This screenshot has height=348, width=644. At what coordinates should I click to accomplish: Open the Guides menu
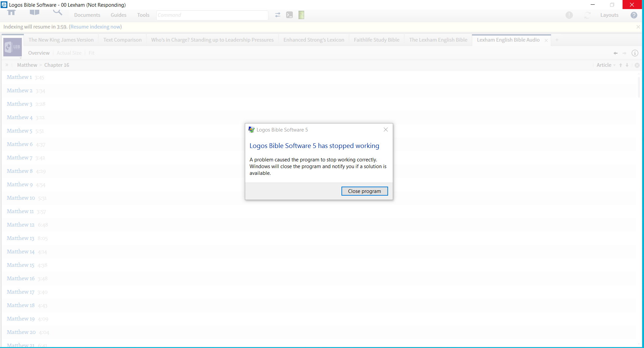coord(118,15)
